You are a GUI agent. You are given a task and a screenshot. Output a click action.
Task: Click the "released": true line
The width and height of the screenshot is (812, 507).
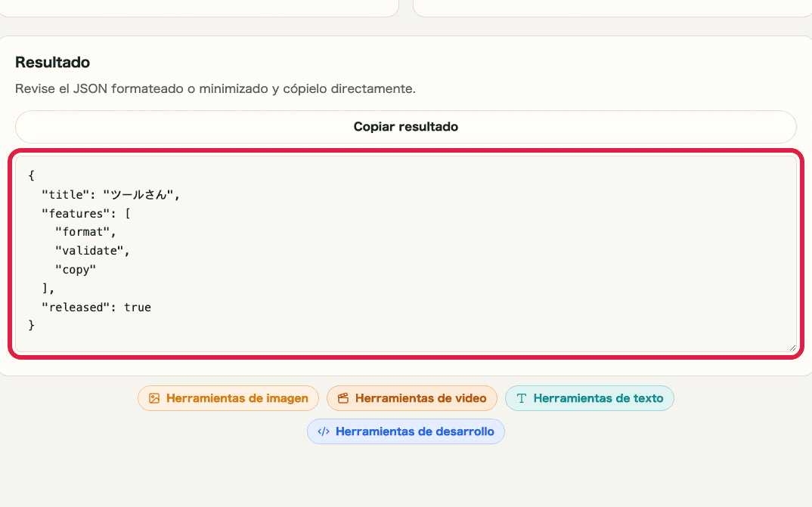pyautogui.click(x=96, y=307)
